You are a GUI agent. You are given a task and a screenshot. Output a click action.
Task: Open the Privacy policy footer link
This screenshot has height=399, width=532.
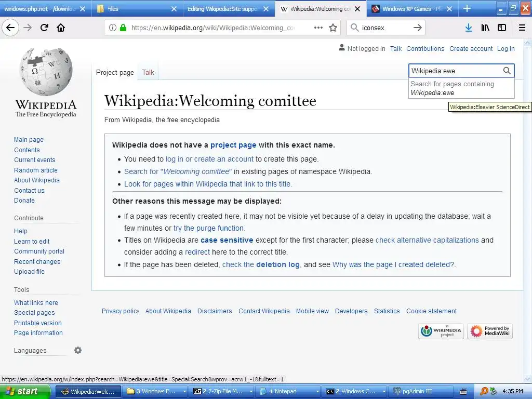pyautogui.click(x=121, y=311)
